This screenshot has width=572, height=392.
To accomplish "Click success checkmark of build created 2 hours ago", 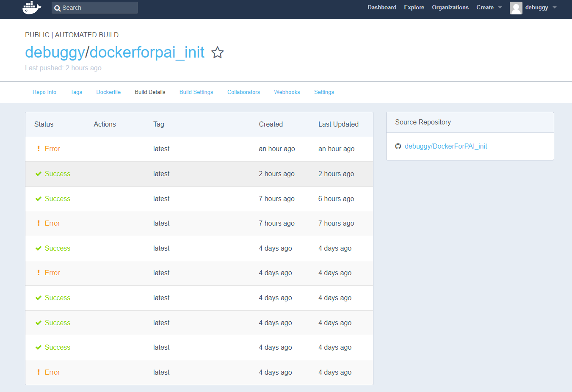I will pyautogui.click(x=39, y=174).
